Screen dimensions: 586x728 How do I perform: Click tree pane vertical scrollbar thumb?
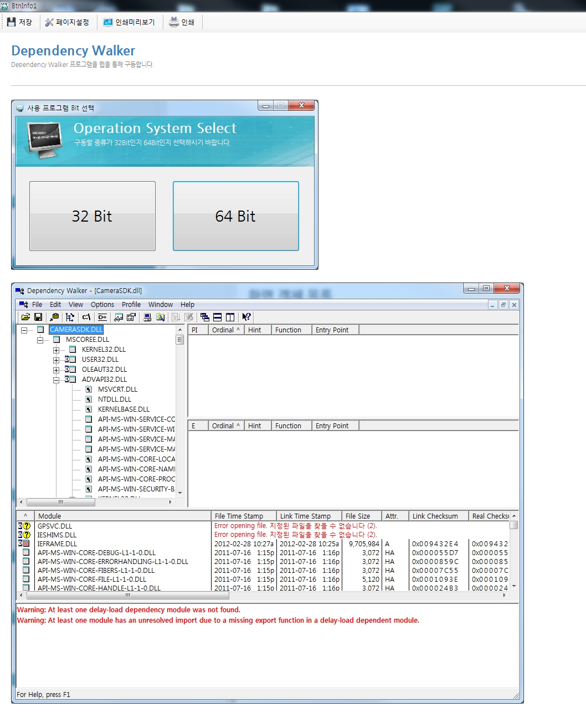[x=179, y=340]
